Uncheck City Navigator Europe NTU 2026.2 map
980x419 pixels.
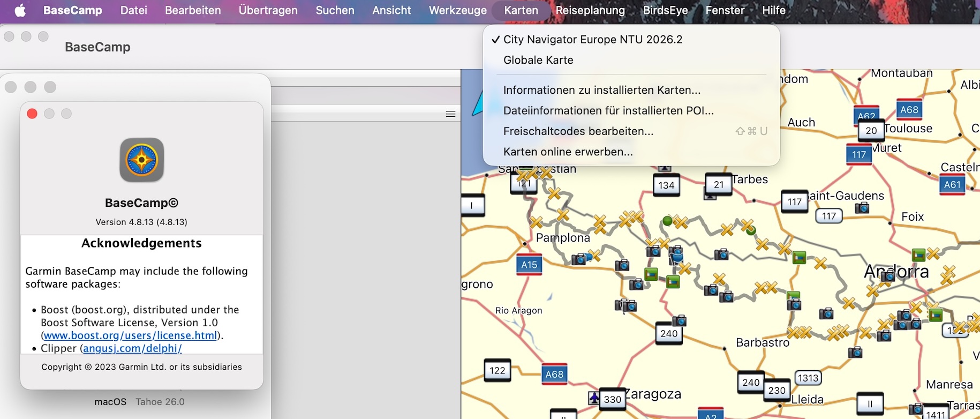[593, 40]
